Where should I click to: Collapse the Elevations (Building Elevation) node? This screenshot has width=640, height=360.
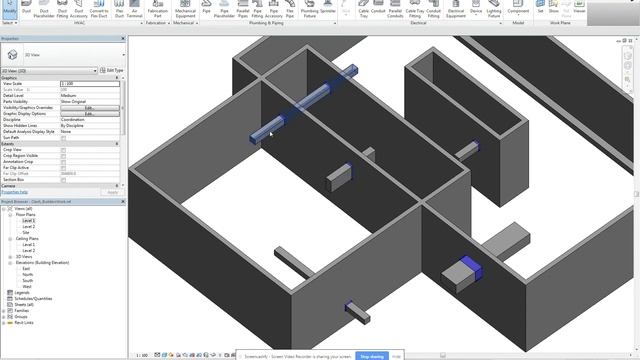pyautogui.click(x=10, y=263)
